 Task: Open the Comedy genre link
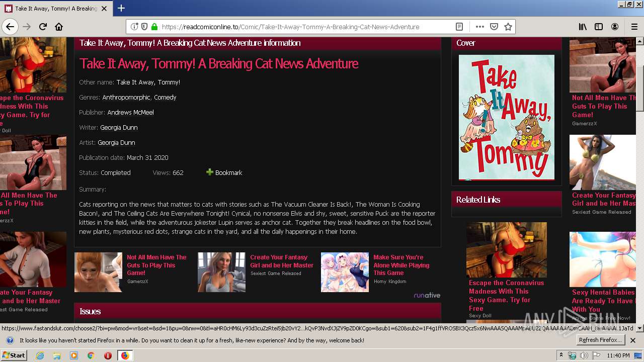[165, 97]
